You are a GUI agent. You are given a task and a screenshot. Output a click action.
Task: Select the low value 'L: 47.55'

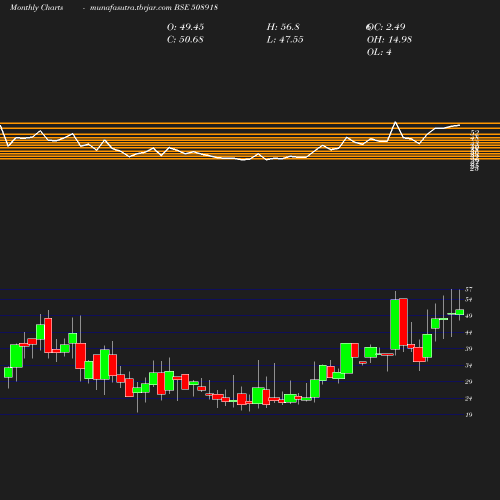(x=285, y=40)
